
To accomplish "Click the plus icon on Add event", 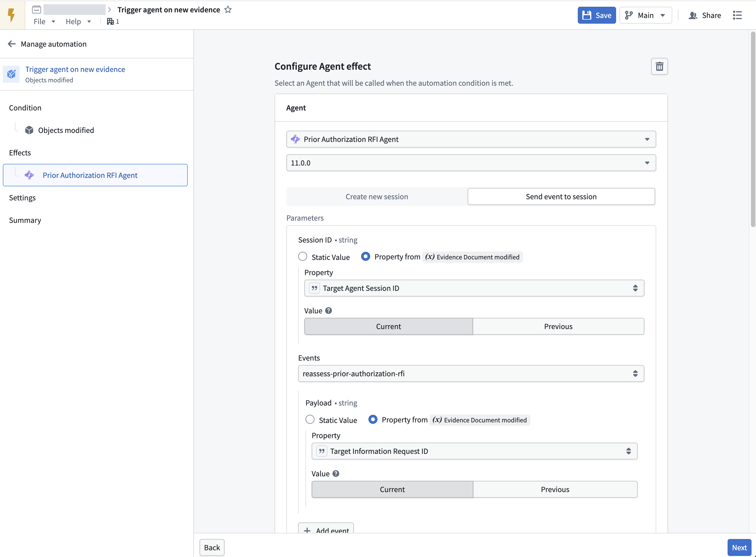I will point(307,530).
